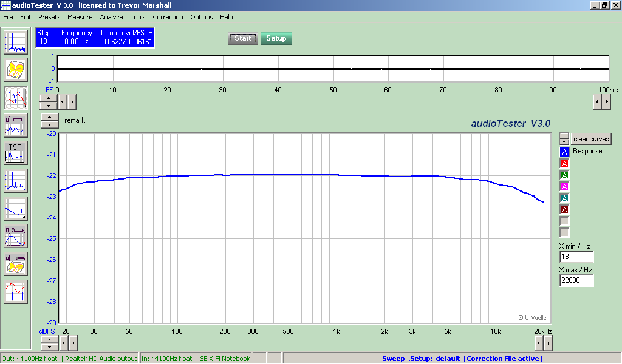Click the 'SB X-Fi Notebook' status entry
The height and width of the screenshot is (364, 622).
pos(224,359)
